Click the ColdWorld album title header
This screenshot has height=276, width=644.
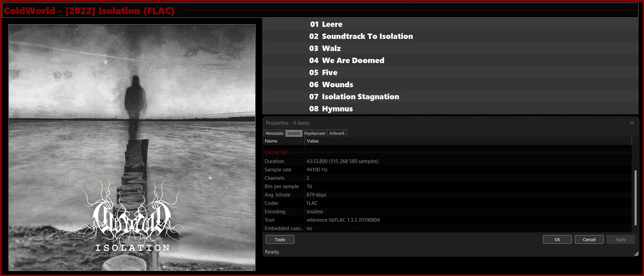89,11
